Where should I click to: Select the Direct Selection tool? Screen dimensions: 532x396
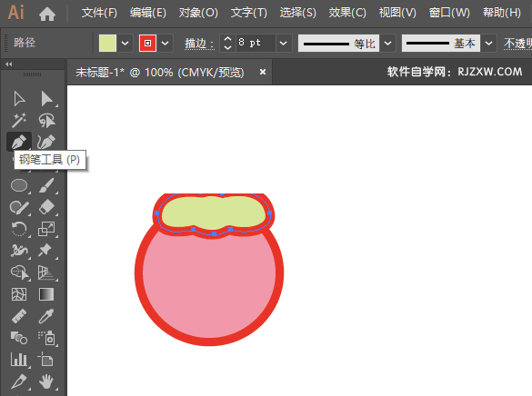[46, 99]
